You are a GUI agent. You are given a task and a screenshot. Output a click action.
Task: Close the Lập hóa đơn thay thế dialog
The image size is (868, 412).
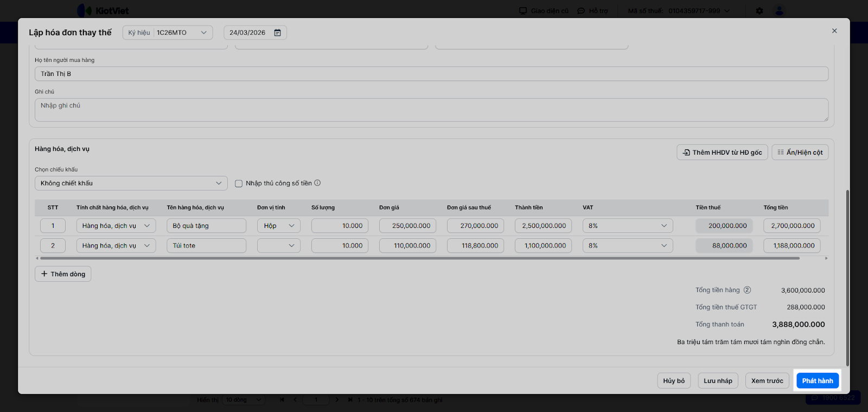(x=834, y=31)
